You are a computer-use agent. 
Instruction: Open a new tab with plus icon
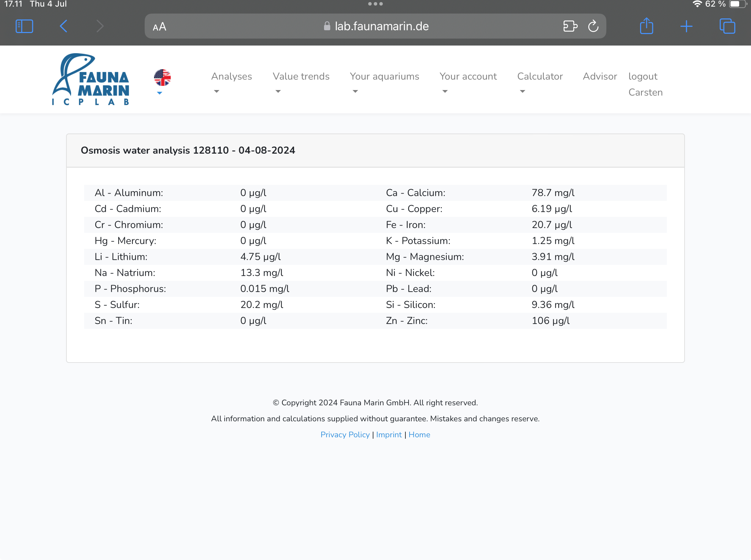[686, 26]
